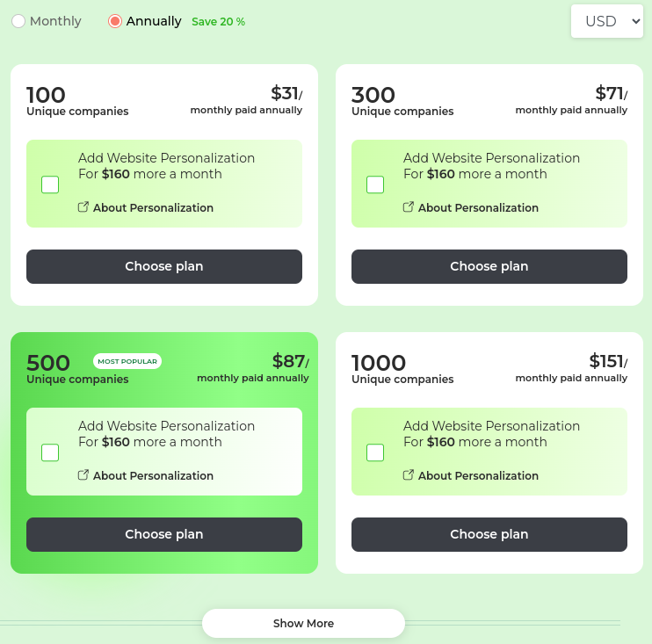Choose the 500 most popular plan
Viewport: 652px width, 644px height.
(164, 535)
